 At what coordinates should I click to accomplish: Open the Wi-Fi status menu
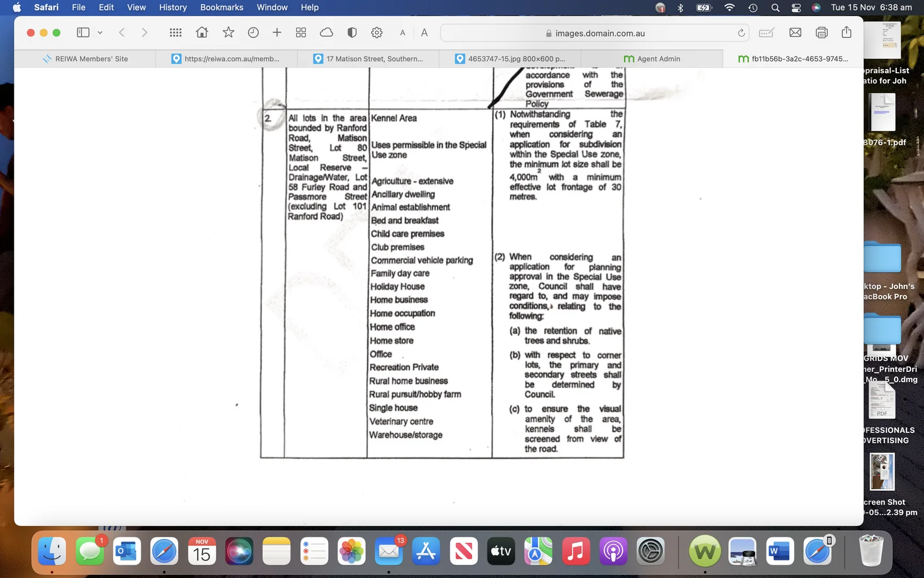(729, 7)
